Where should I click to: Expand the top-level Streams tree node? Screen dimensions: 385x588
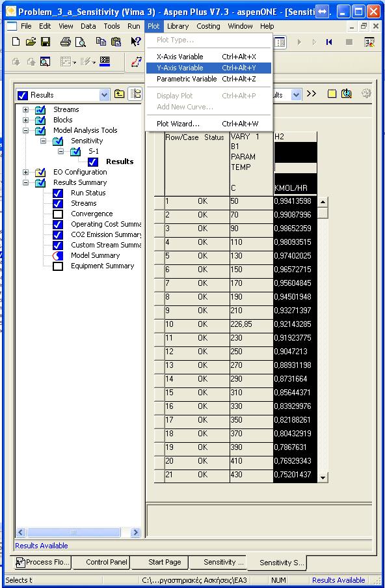pos(25,110)
